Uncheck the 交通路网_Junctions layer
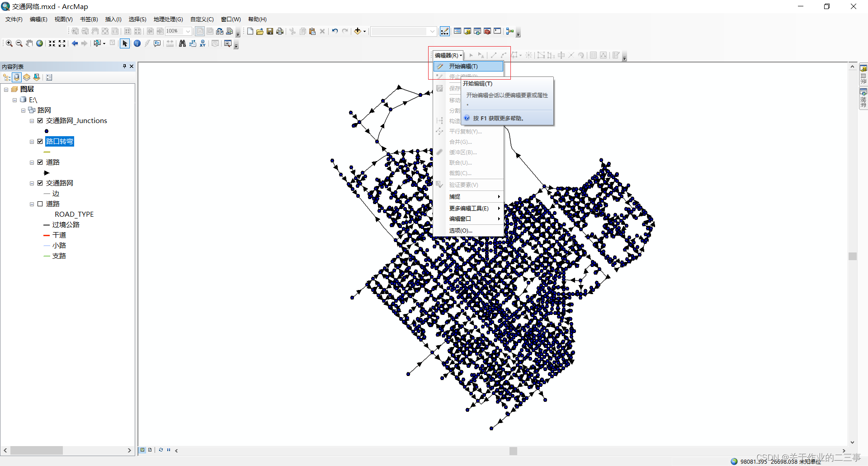Image resolution: width=868 pixels, height=466 pixels. [x=40, y=121]
